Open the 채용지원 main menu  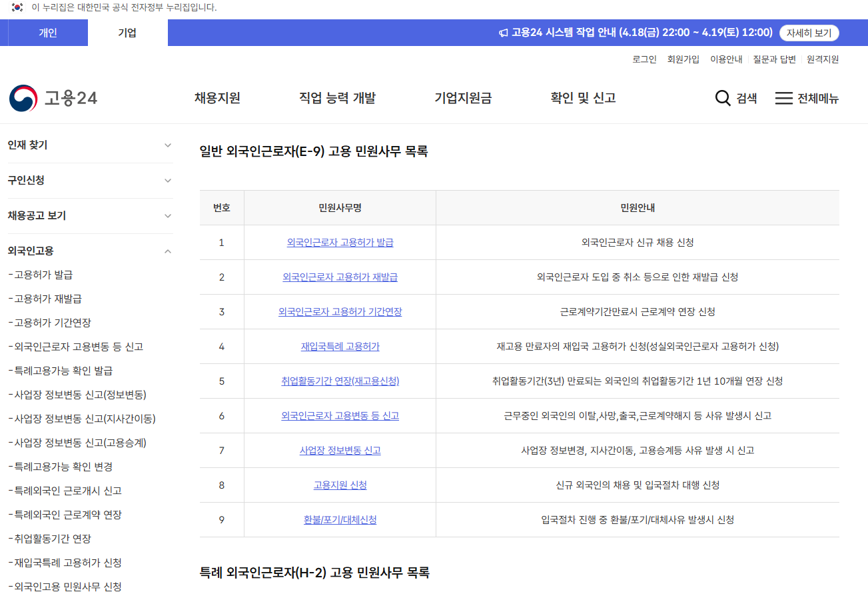(217, 99)
